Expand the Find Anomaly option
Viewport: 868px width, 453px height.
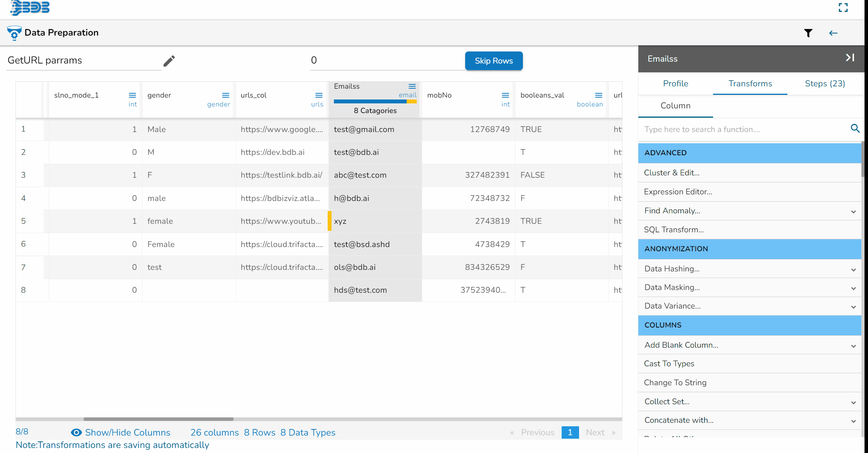click(x=853, y=211)
